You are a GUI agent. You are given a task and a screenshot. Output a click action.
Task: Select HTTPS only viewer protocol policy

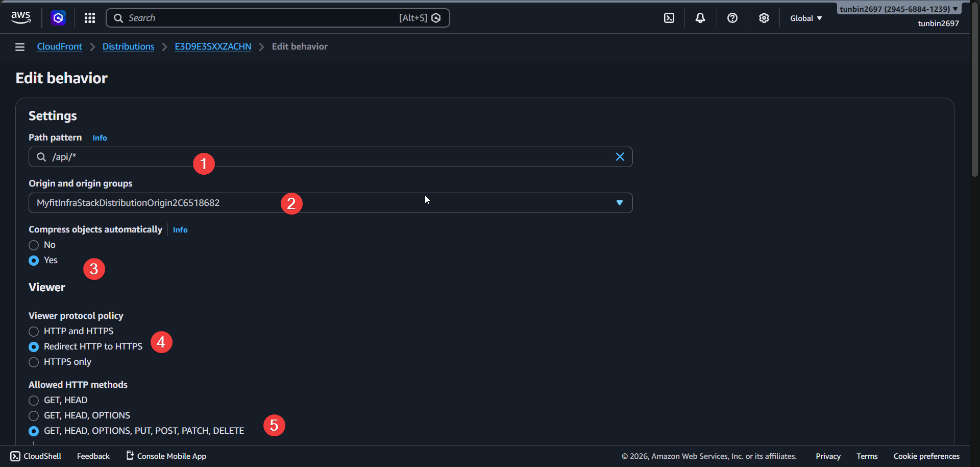pyautogui.click(x=34, y=362)
